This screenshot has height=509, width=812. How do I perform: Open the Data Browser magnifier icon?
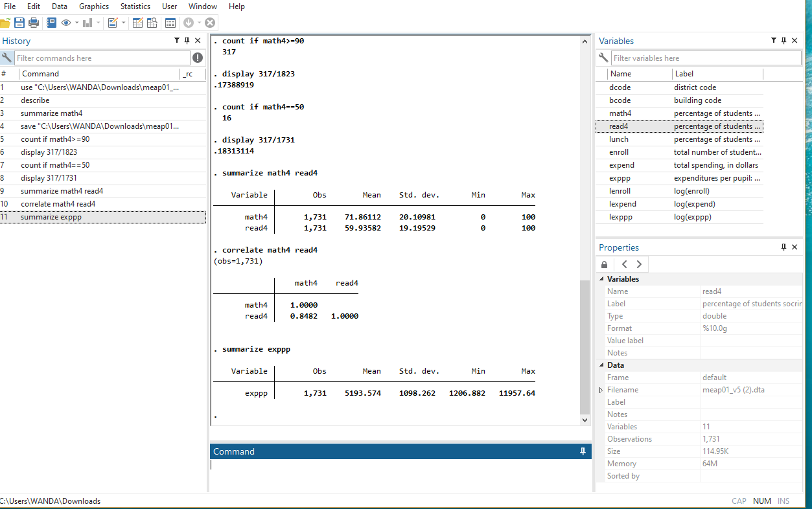pyautogui.click(x=152, y=23)
